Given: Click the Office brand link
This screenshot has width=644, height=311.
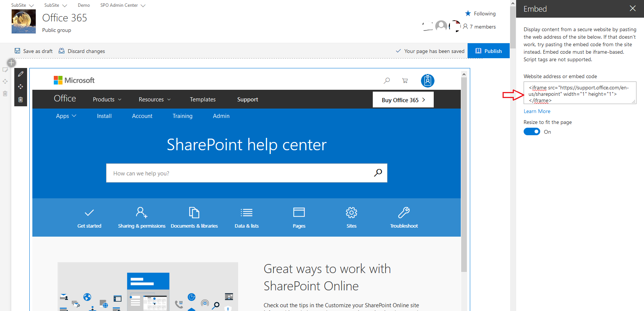Looking at the screenshot, I should (65, 98).
